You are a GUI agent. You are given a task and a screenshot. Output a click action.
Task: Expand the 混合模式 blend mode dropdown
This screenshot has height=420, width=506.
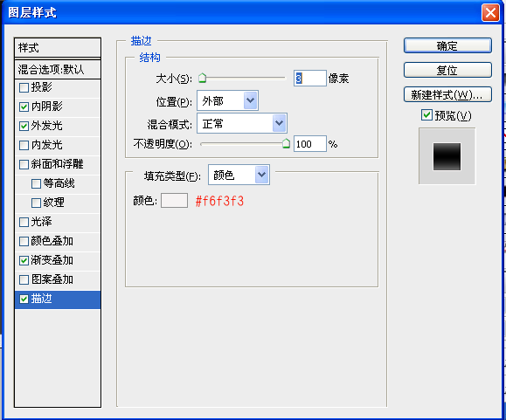(x=242, y=123)
